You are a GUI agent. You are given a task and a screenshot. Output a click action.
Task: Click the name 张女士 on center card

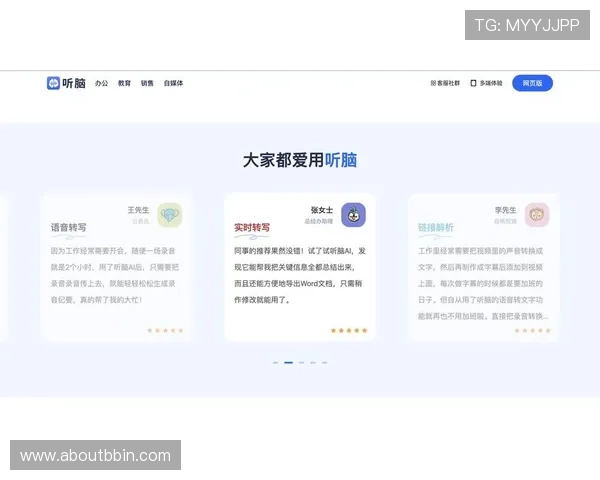(x=322, y=210)
